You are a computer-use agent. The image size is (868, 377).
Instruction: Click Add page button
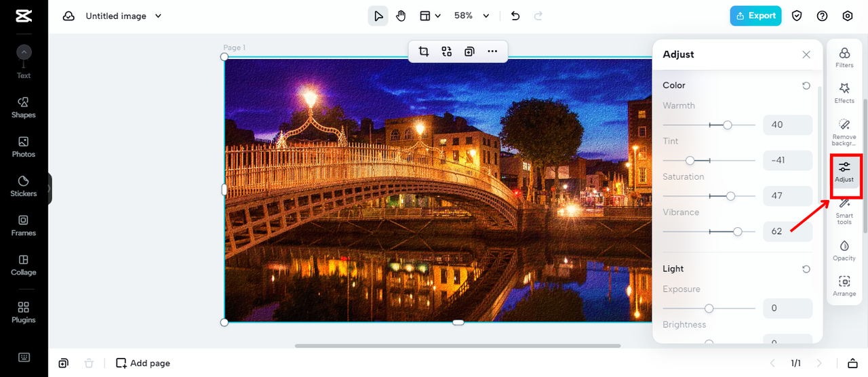(x=143, y=363)
